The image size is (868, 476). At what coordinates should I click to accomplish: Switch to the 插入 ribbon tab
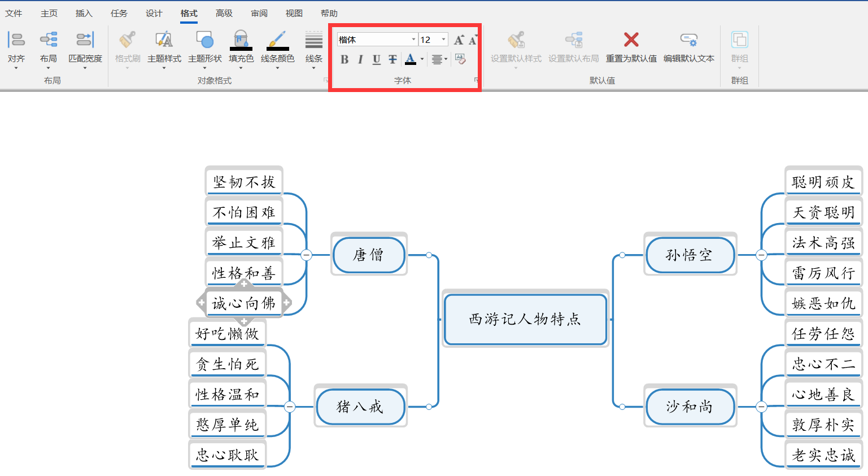[84, 13]
